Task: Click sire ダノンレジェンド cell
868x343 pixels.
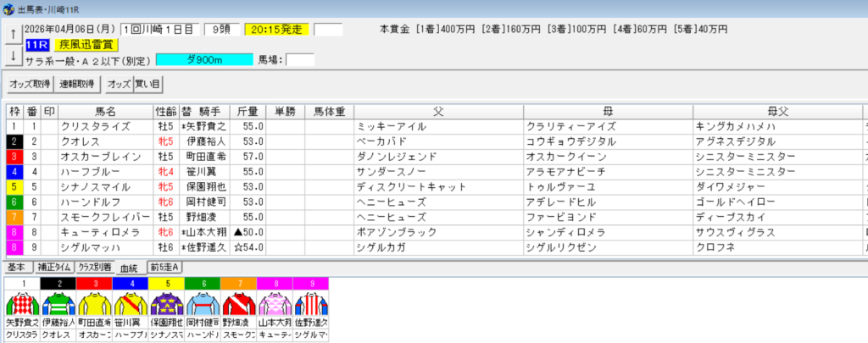Action: [438, 157]
